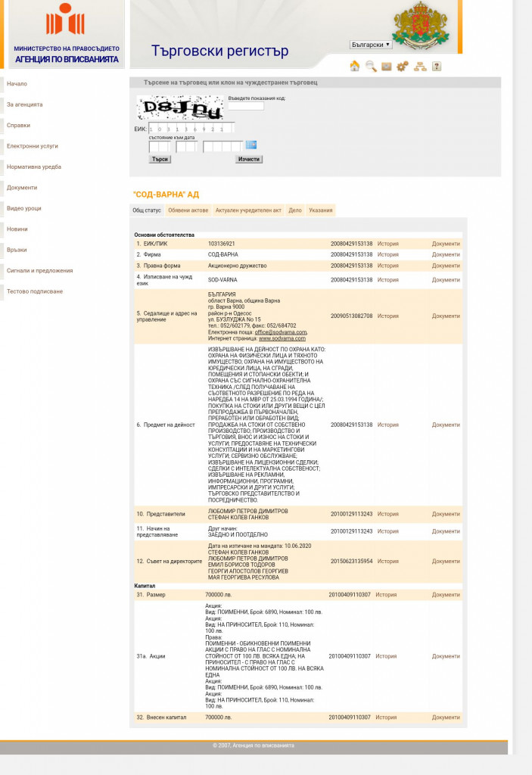Image resolution: width=532 pixels, height=775 pixels.
Task: Switch to the Обявени актове tab
Action: 188,210
